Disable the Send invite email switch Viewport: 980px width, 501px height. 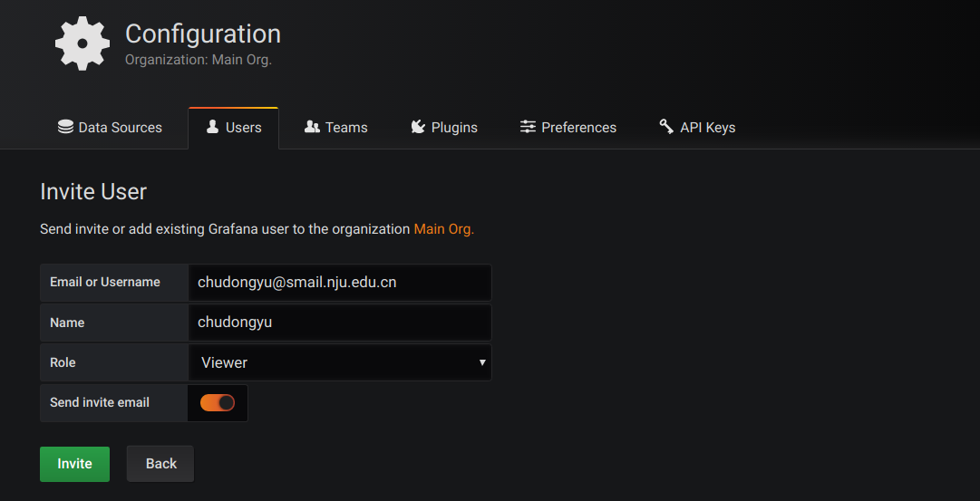[x=218, y=403]
